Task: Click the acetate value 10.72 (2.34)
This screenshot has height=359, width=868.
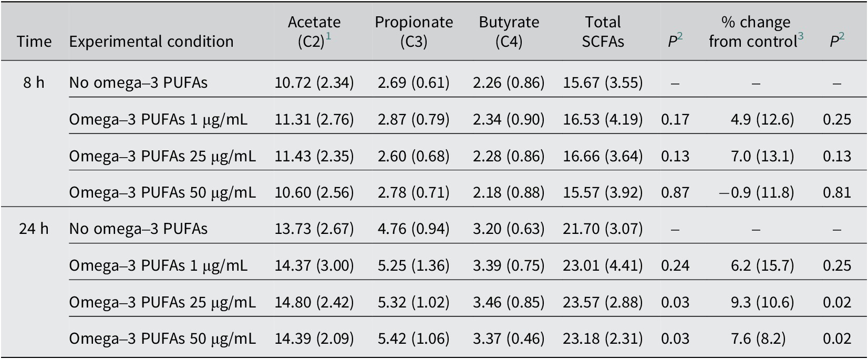Action: [x=314, y=83]
